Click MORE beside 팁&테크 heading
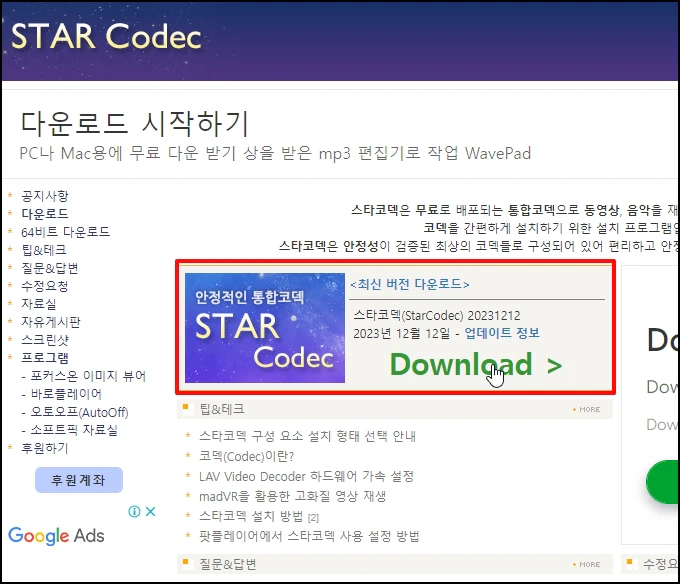Screen dimensions: 680x584 (x=587, y=409)
